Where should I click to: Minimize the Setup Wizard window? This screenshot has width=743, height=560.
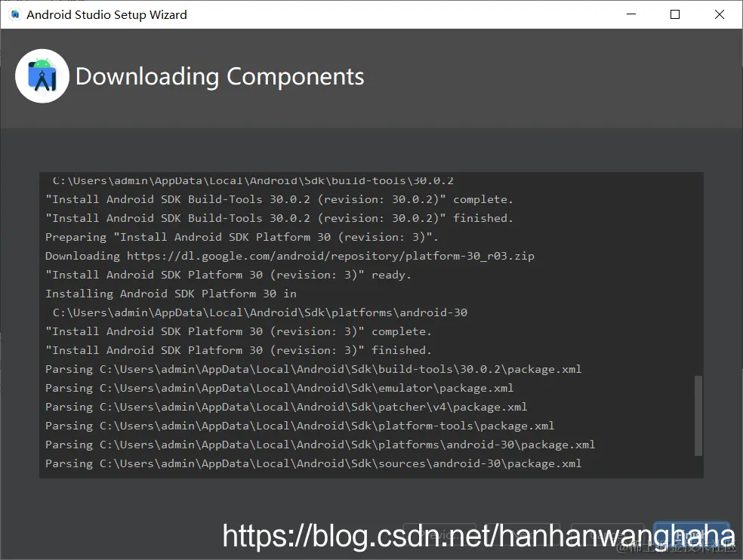630,14
